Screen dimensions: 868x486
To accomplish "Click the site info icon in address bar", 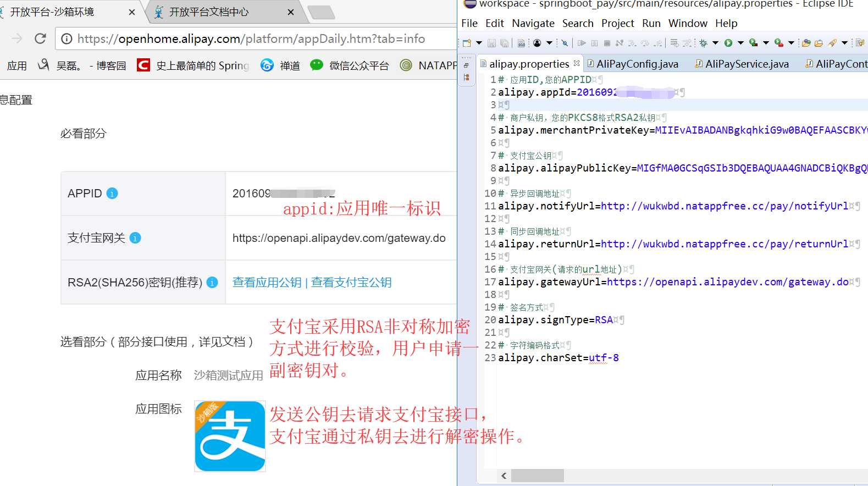I will point(67,38).
